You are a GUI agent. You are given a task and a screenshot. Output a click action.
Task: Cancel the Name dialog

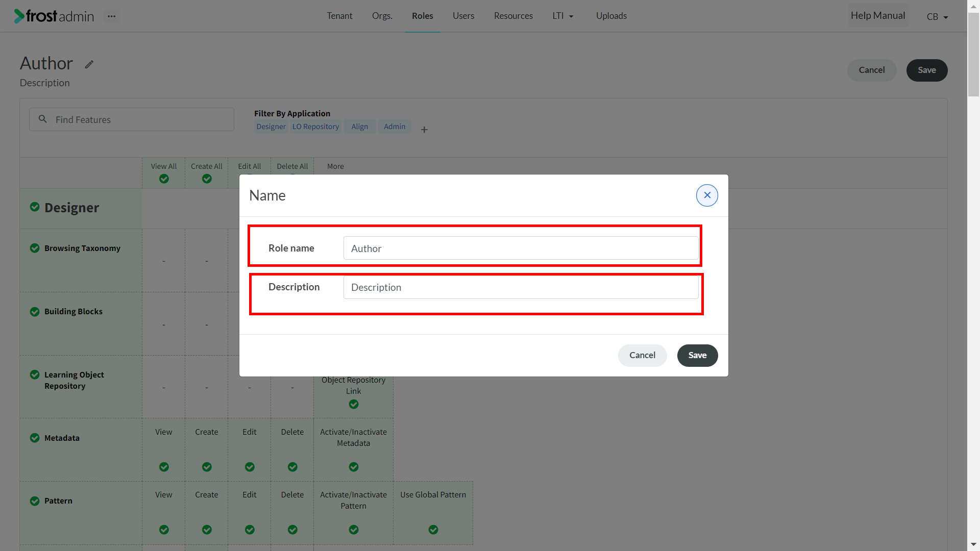click(642, 356)
